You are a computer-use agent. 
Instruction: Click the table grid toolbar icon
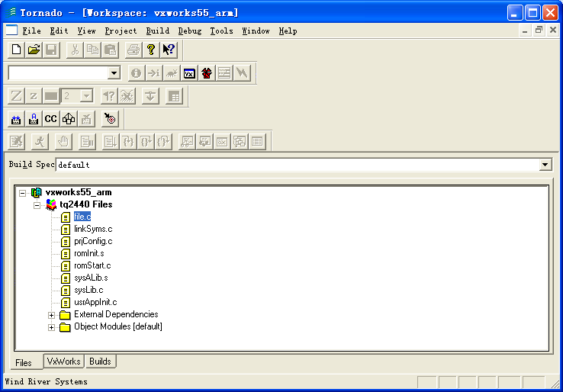tap(174, 96)
